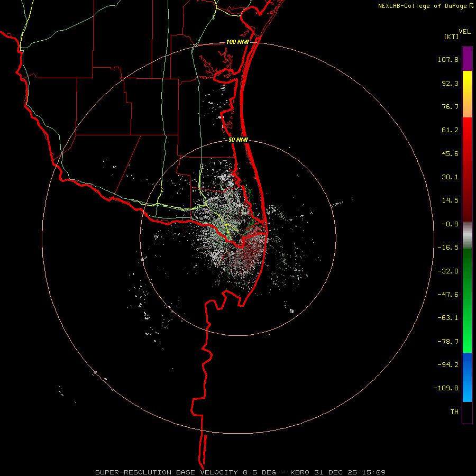The height and width of the screenshot is (476, 476).
Task: Select the 92.3 value on the velocity scale
Action: click(x=450, y=83)
